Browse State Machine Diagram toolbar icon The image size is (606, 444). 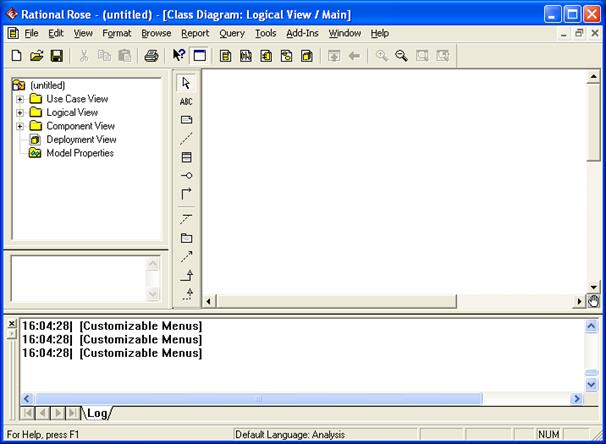[286, 56]
